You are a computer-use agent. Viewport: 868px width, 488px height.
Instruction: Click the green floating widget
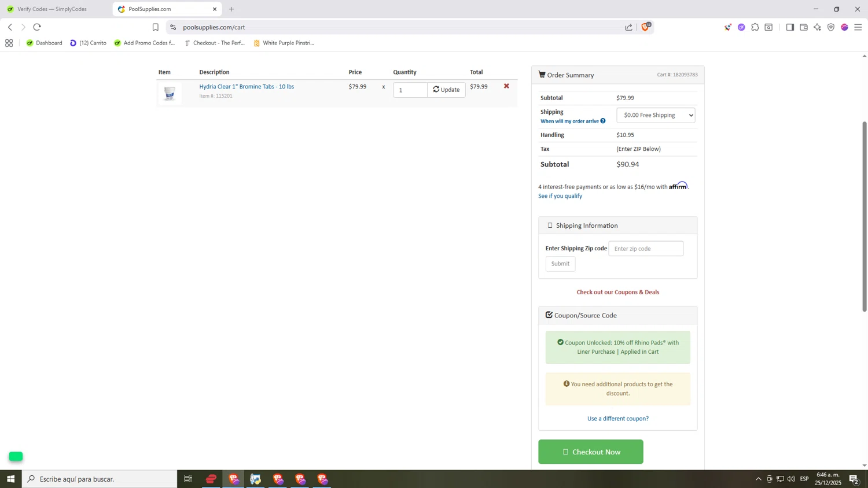click(x=16, y=456)
